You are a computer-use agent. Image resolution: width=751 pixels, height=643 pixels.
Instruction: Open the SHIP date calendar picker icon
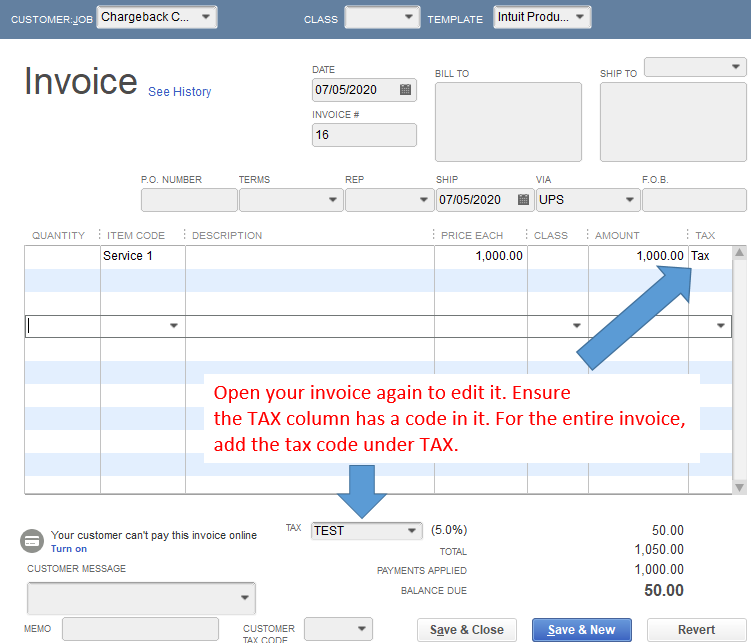click(x=523, y=200)
